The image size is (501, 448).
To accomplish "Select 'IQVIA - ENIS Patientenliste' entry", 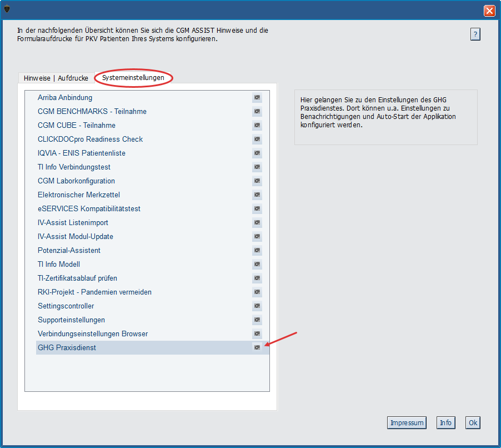I will point(153,153).
